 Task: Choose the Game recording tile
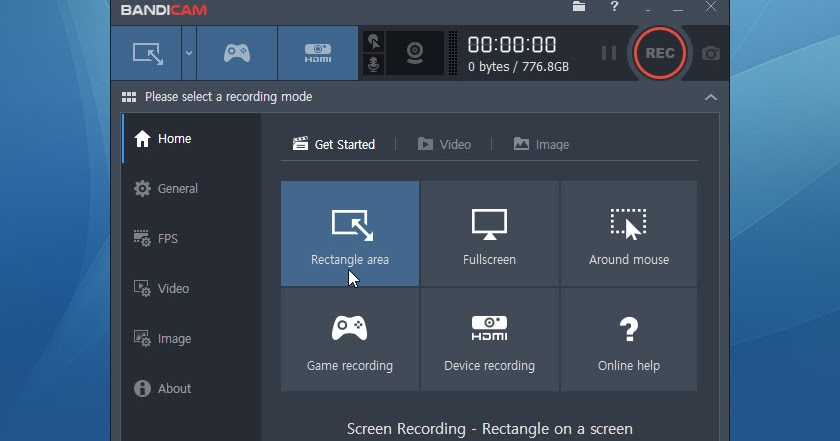coord(350,340)
